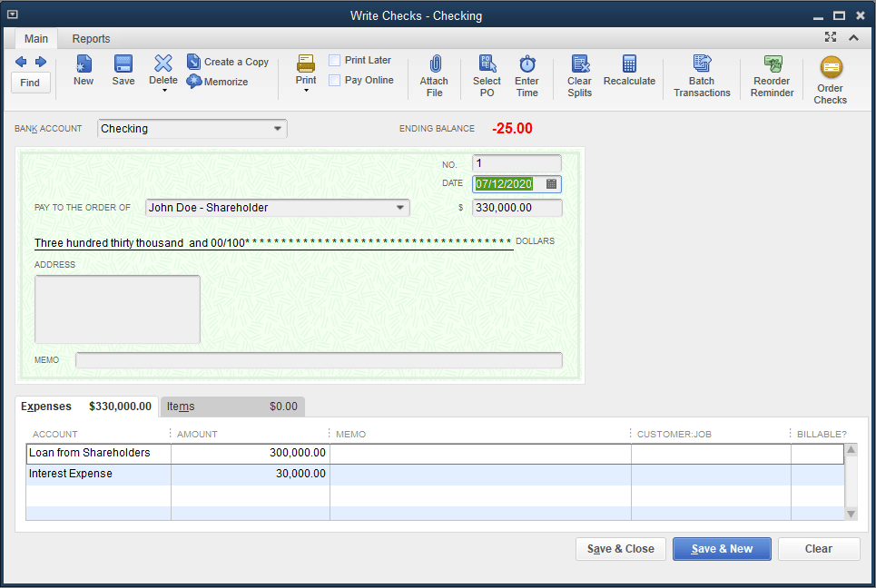This screenshot has height=588, width=876.
Task: Open Select PO
Action: point(487,73)
